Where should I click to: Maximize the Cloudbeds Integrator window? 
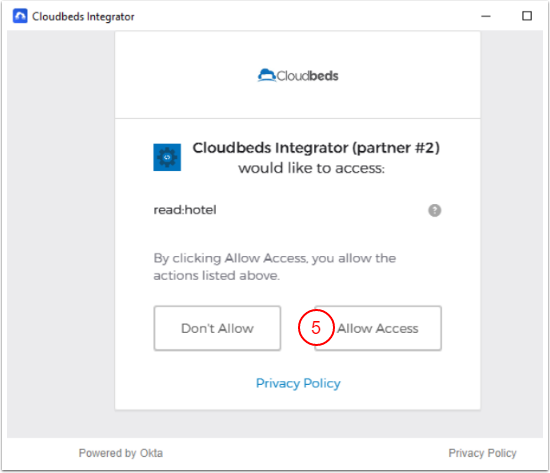pos(527,16)
